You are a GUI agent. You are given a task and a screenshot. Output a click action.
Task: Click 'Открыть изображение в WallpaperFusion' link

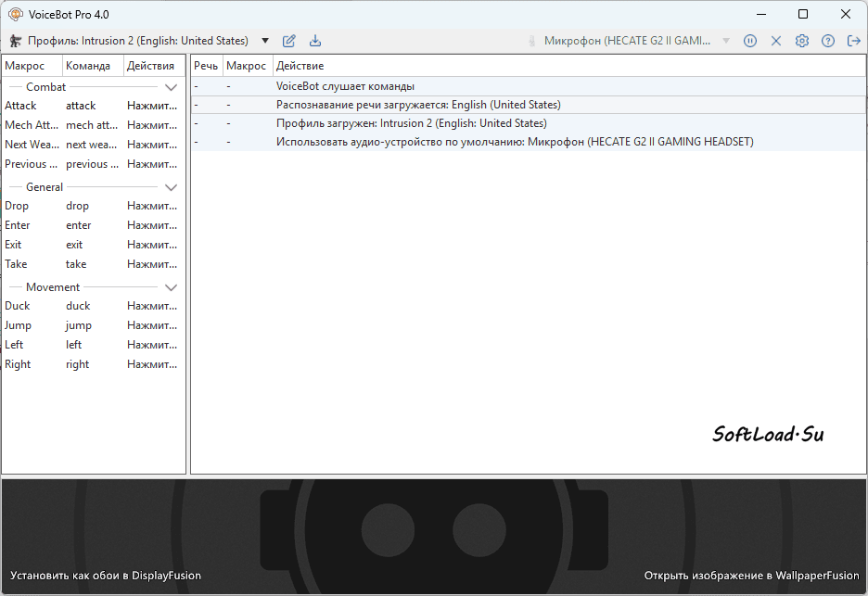point(752,576)
